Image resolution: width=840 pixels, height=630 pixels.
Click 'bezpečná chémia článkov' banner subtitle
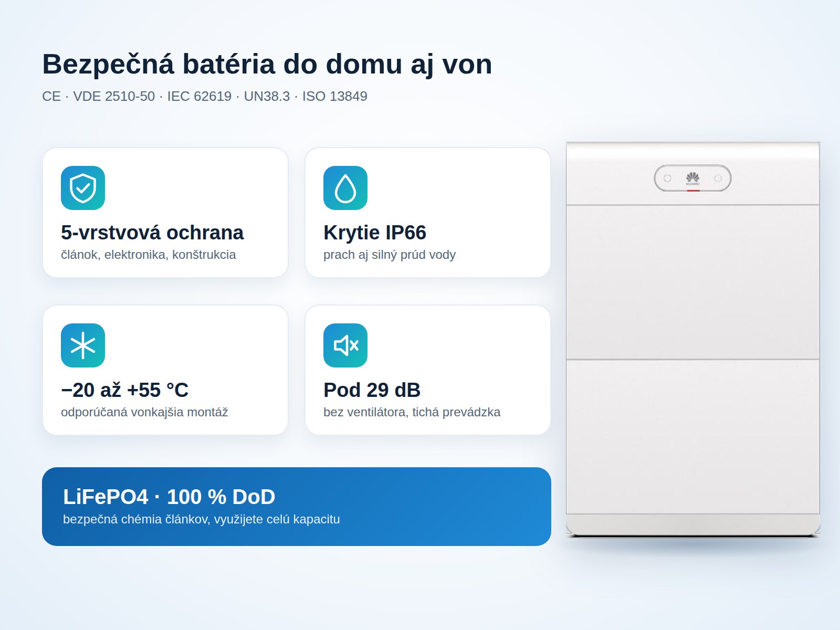[202, 519]
